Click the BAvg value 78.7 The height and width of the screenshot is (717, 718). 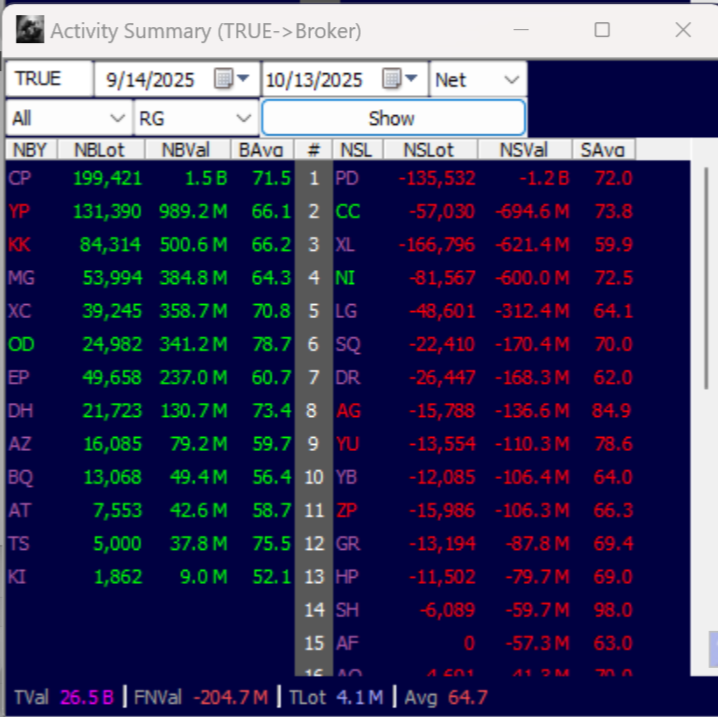[272, 344]
